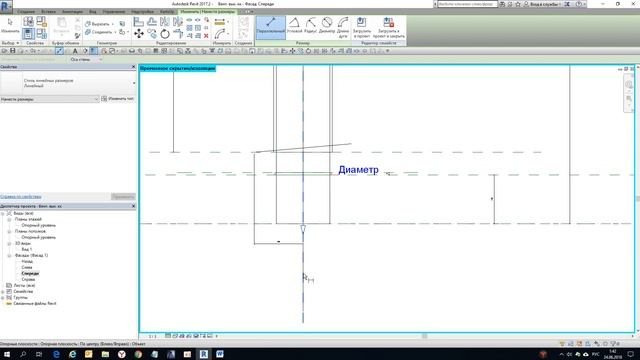The image size is (640, 360).
Task: Select Revit Links in Project Browser
Action: [35, 304]
